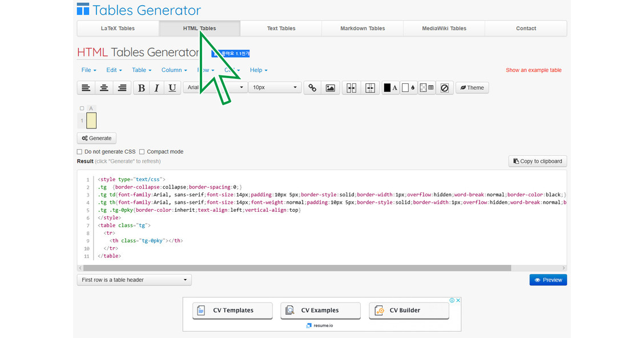Open the Arial font family dropdown
The image size is (644, 338).
(215, 87)
